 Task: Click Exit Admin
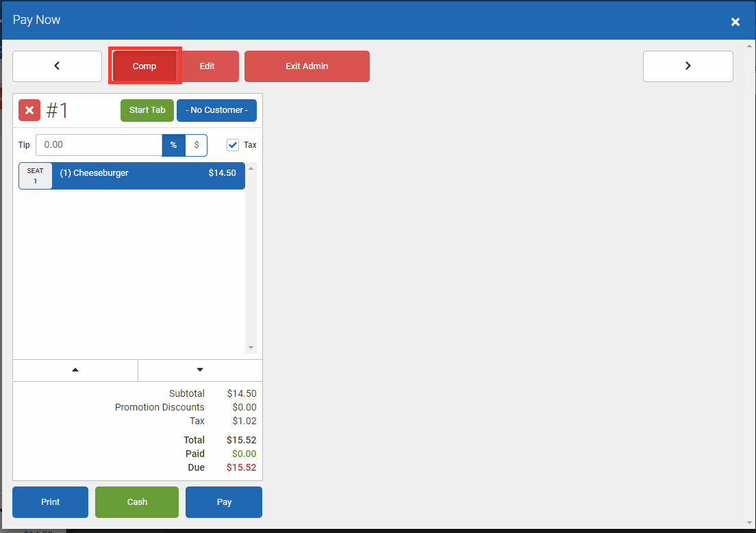click(x=307, y=66)
